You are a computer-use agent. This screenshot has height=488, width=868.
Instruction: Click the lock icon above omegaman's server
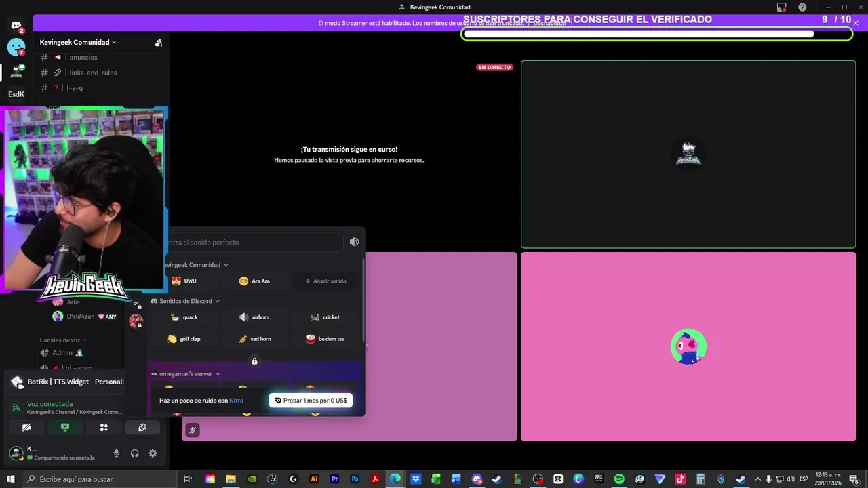click(x=254, y=361)
